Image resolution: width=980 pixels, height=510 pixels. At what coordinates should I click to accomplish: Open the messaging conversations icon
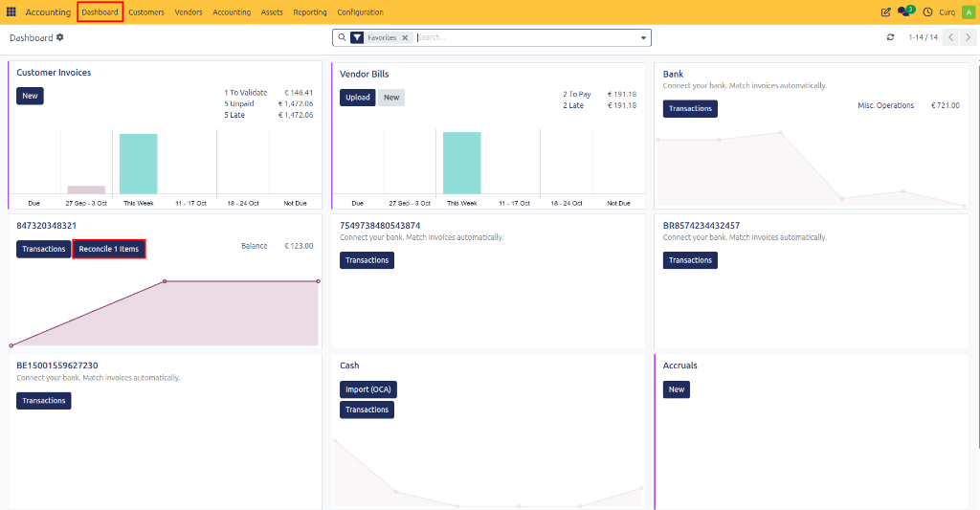pos(905,11)
